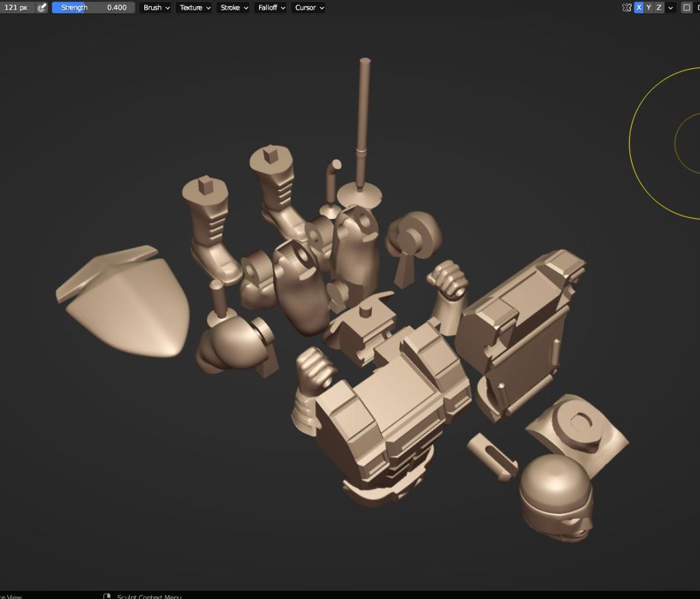Click the radius pressure sensitivity icon

42,8
